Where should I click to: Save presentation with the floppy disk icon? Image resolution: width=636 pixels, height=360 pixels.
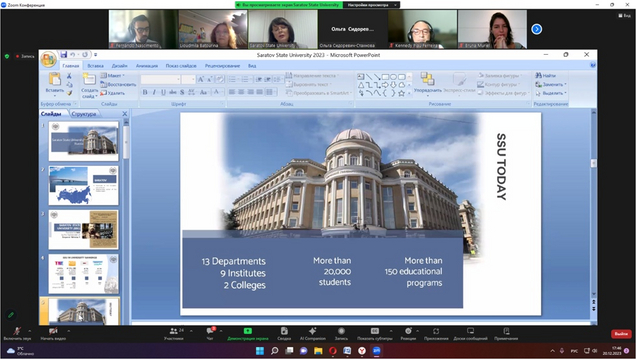[64, 54]
